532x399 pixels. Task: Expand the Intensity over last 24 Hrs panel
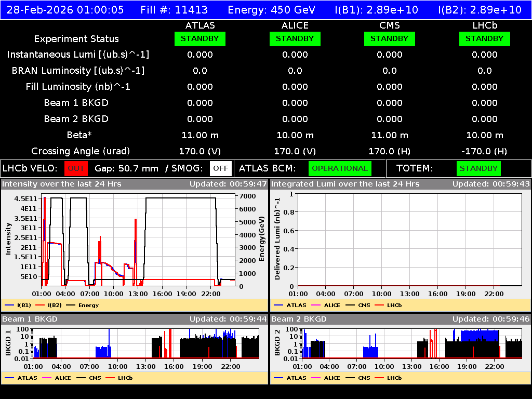click(62, 183)
